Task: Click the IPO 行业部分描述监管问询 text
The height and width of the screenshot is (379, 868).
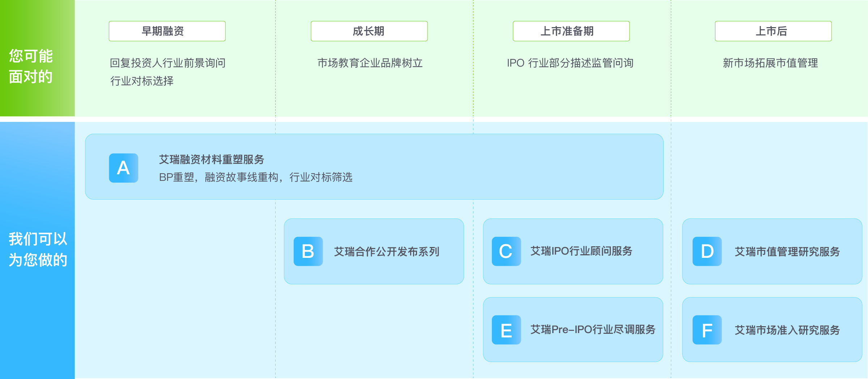Action: coord(570,63)
